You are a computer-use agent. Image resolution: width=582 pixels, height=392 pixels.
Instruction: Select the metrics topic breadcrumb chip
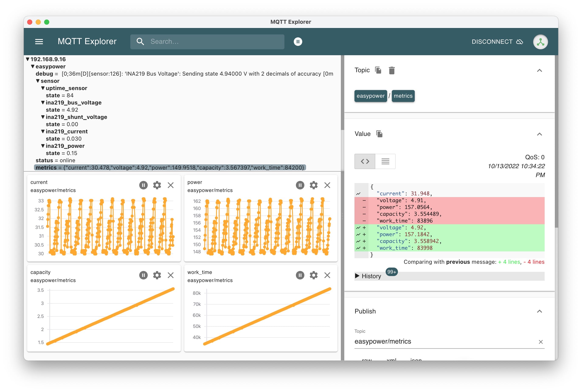pyautogui.click(x=403, y=96)
